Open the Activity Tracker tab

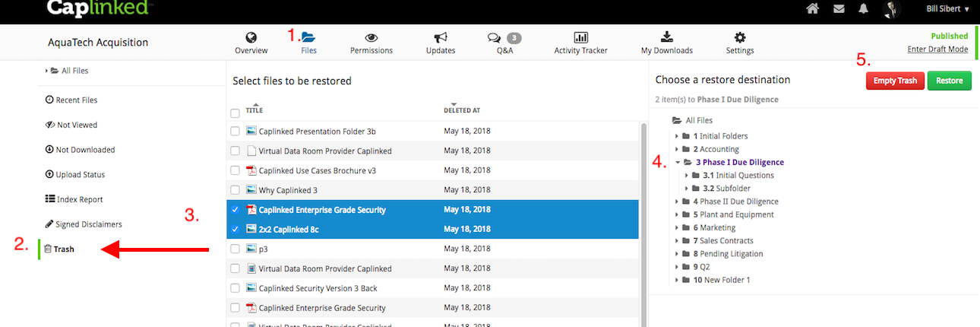click(581, 43)
